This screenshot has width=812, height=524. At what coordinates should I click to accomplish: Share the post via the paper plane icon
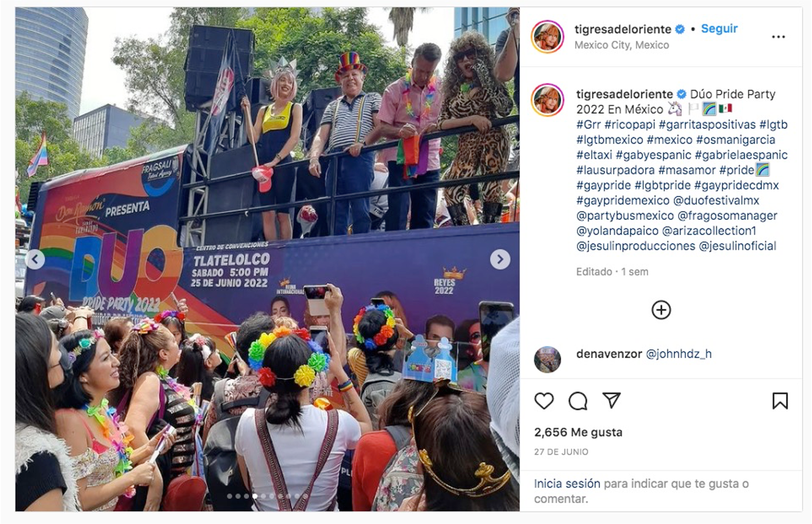611,400
